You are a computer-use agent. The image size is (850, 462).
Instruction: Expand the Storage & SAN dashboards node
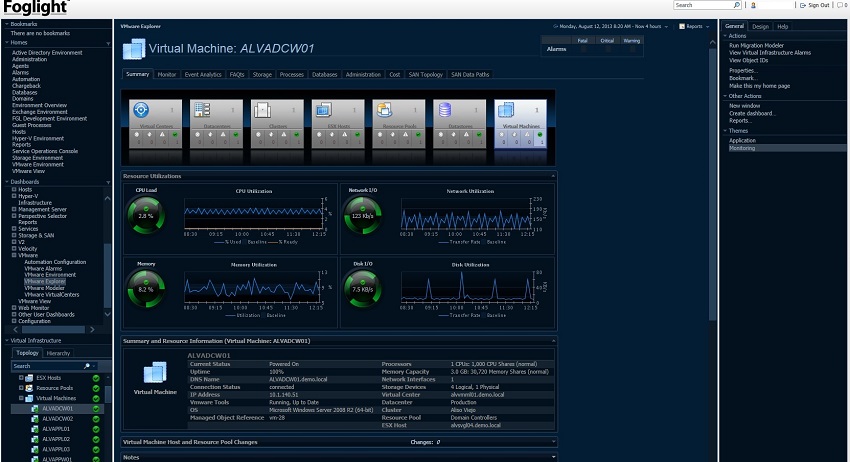click(15, 235)
